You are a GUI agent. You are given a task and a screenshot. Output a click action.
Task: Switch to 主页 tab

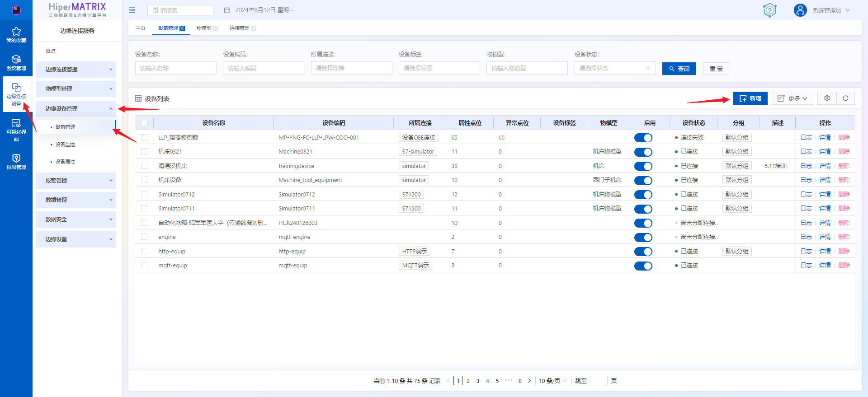pos(141,28)
